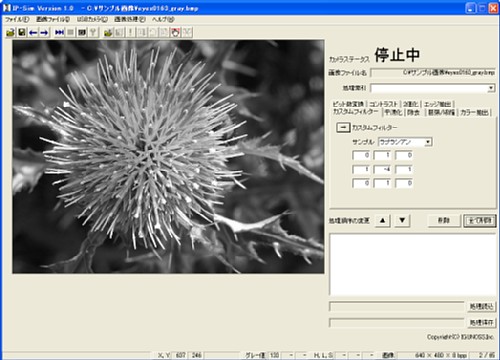Click the 画像ファイル名 path field

pyautogui.click(x=433, y=72)
